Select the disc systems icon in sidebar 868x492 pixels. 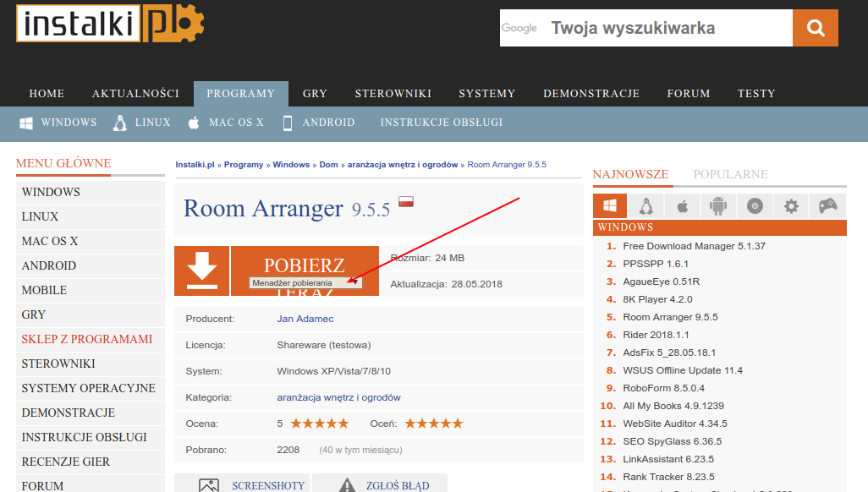(x=755, y=206)
